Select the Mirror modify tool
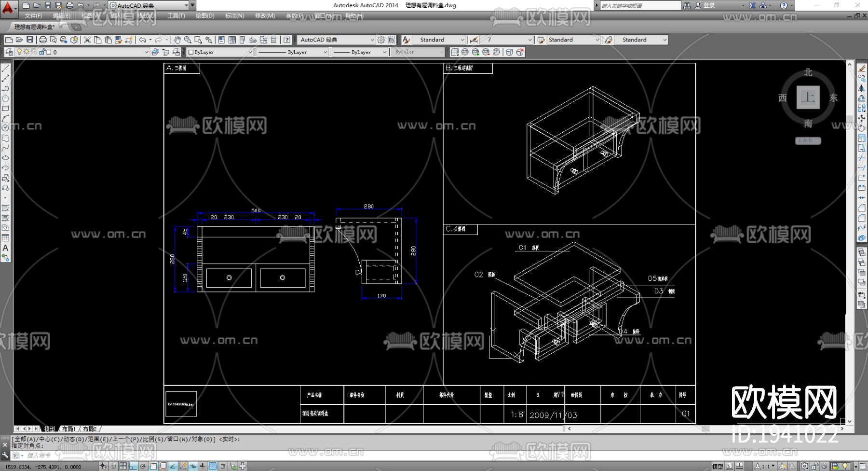The height and width of the screenshot is (471, 868). [x=862, y=88]
